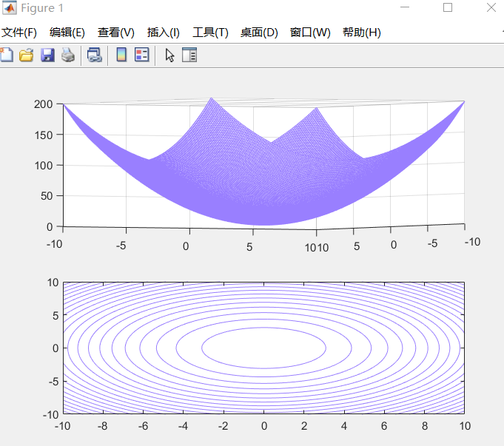Open the Property Inspector icon
This screenshot has height=446, width=504.
(x=189, y=55)
